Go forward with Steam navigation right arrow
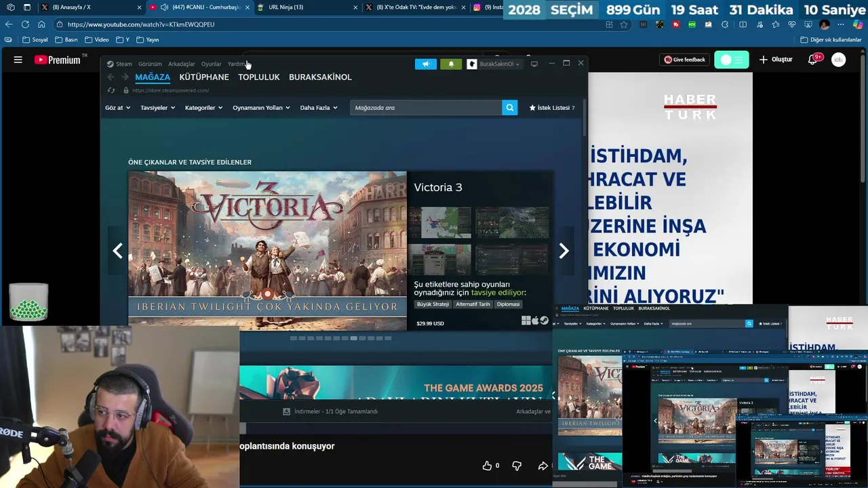 pyautogui.click(x=125, y=77)
